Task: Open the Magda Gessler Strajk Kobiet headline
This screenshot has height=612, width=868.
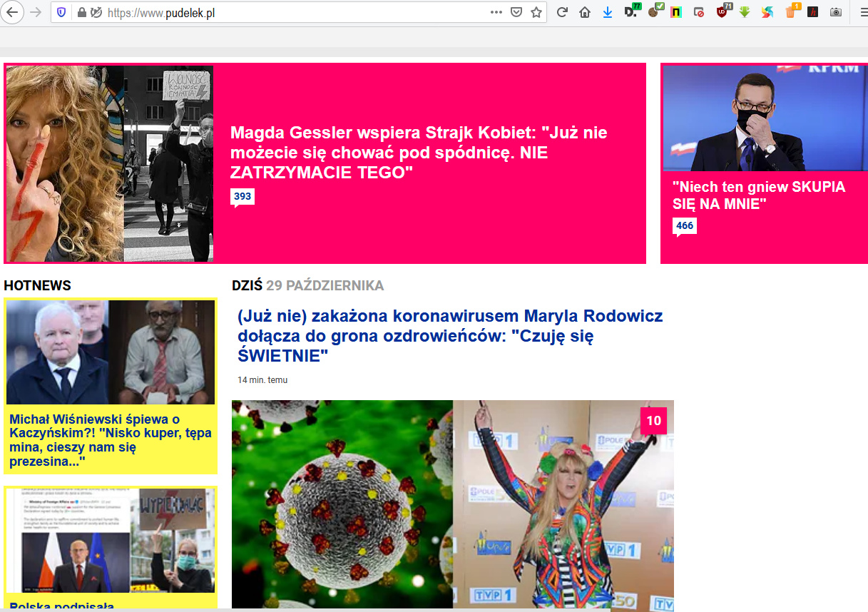Action: (x=419, y=153)
